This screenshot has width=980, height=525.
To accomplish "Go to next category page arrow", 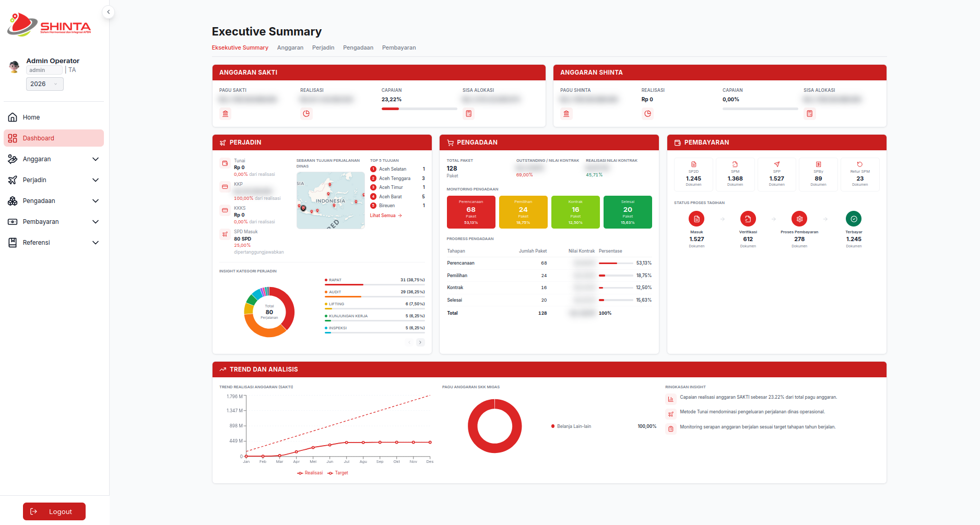I will 420,342.
